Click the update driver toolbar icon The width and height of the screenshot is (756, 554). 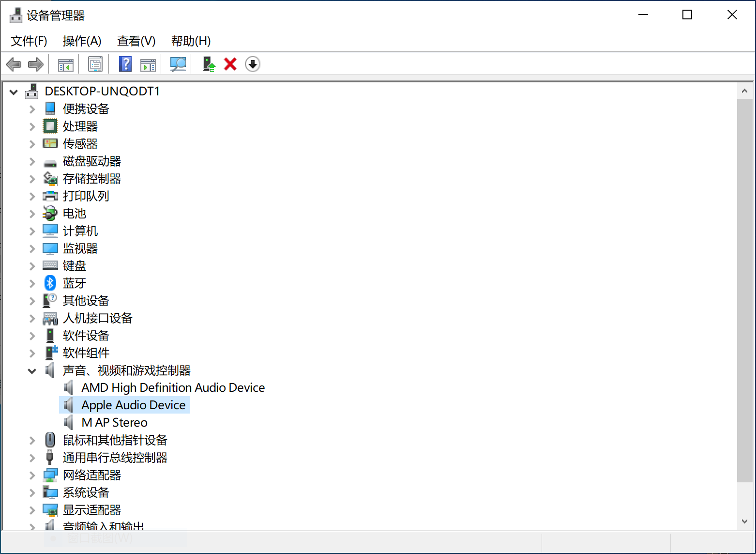point(209,64)
